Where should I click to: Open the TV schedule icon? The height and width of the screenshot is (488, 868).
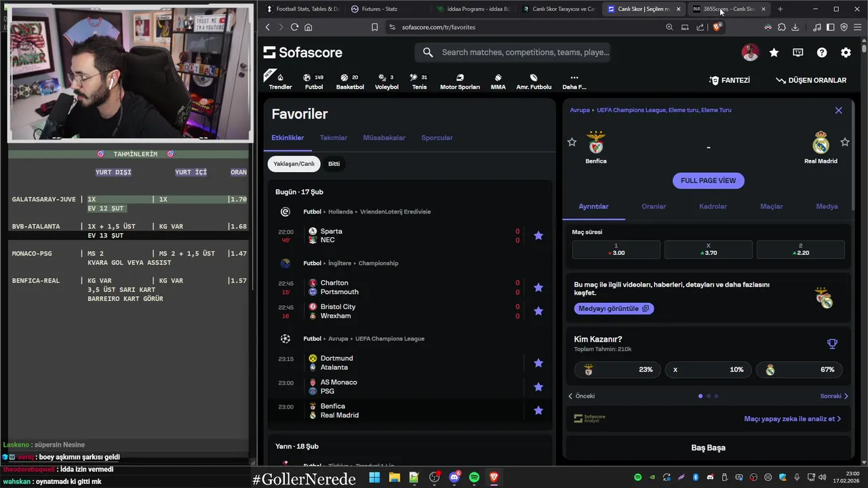(798, 52)
